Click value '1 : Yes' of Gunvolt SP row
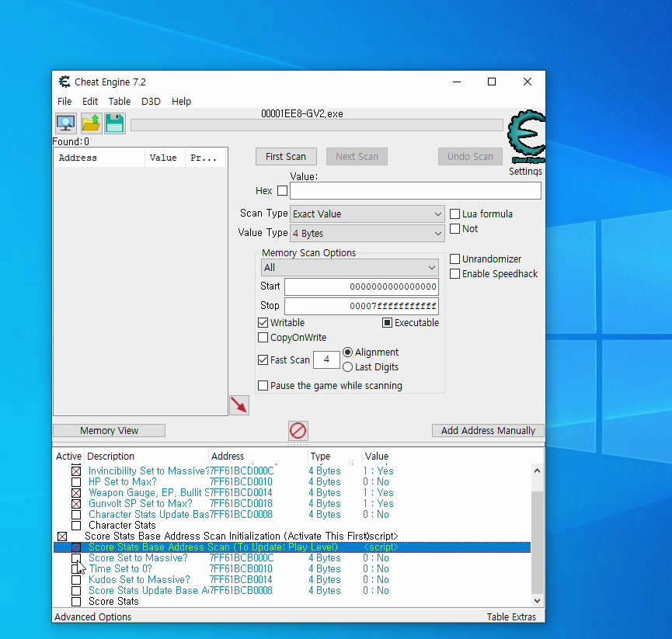The height and width of the screenshot is (639, 672). coord(378,504)
